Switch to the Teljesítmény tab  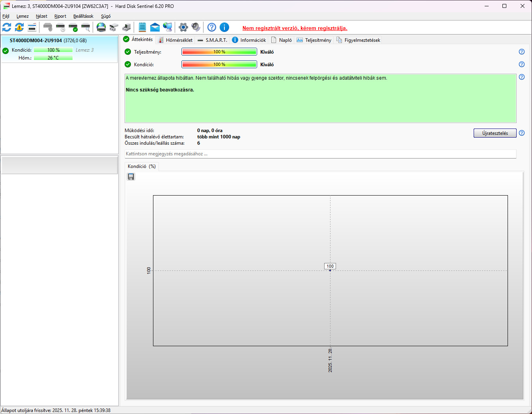pos(314,40)
